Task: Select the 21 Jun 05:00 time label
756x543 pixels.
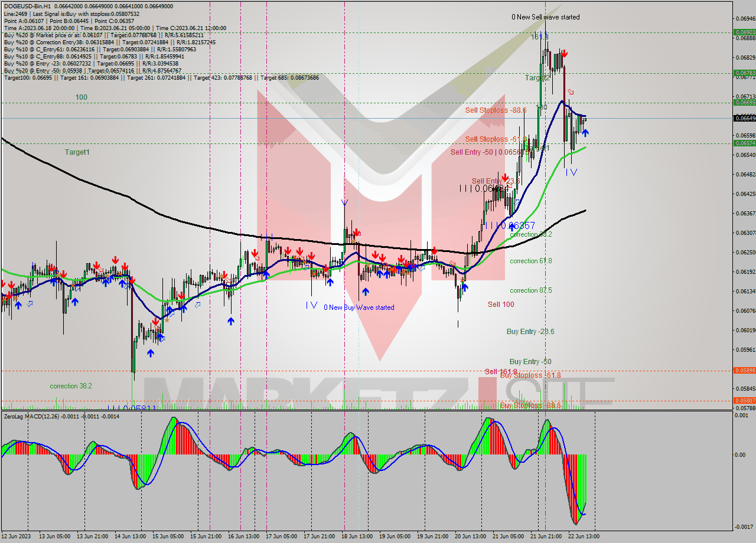Action: click(x=509, y=537)
